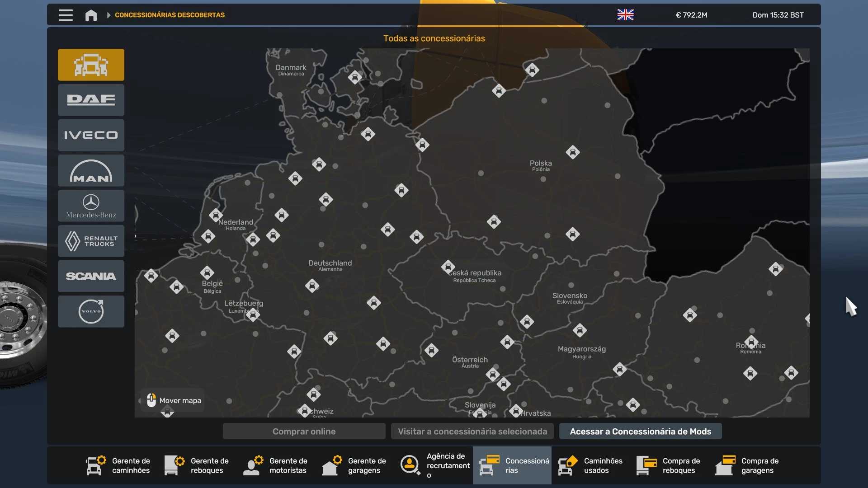This screenshot has height=488, width=868.
Task: Go to Caminhões usados tab
Action: [590, 465]
